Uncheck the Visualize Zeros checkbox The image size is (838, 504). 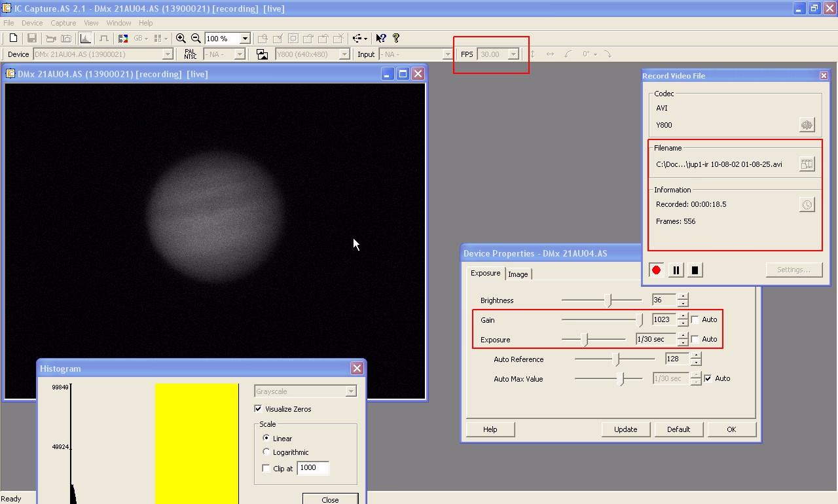click(259, 409)
